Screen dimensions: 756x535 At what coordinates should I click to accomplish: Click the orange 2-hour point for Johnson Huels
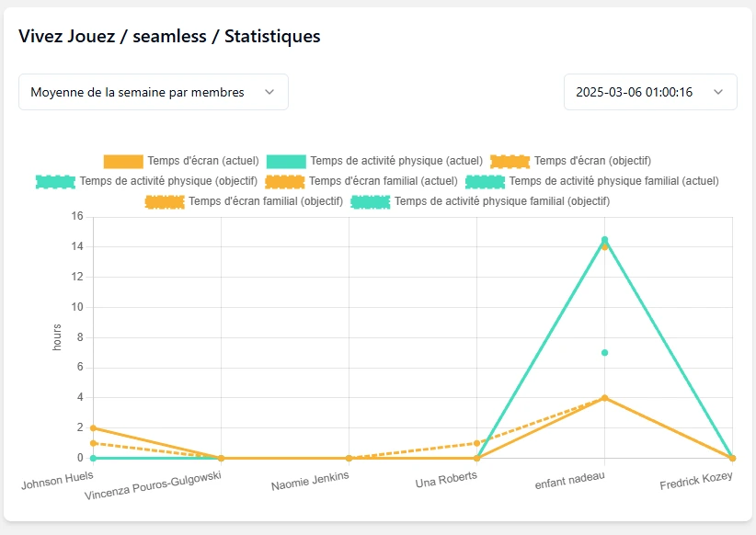click(93, 428)
